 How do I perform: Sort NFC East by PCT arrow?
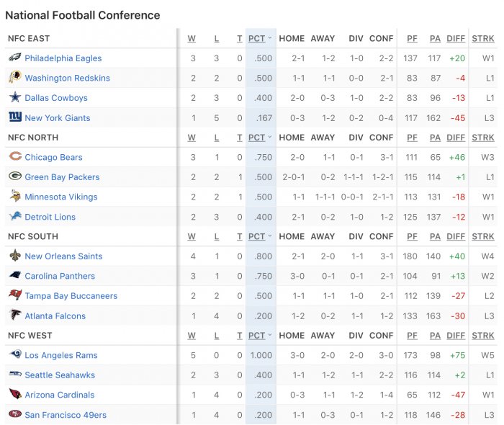point(270,38)
